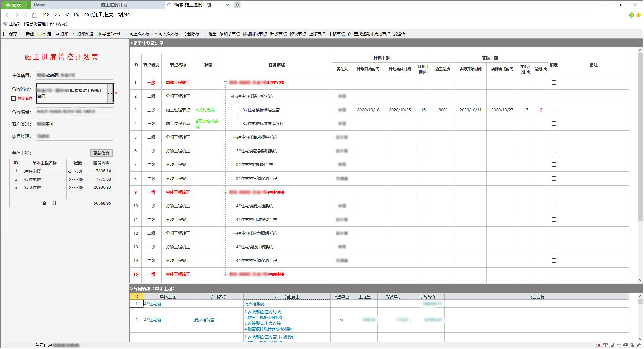Screen dimensions: 644x349
Task: Check 锁定 box for 4#住宅楼管道保温工程 row
Action: tap(554, 261)
